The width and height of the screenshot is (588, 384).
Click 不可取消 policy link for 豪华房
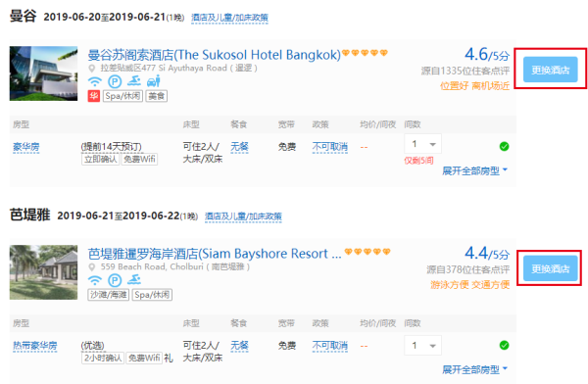coord(330,147)
